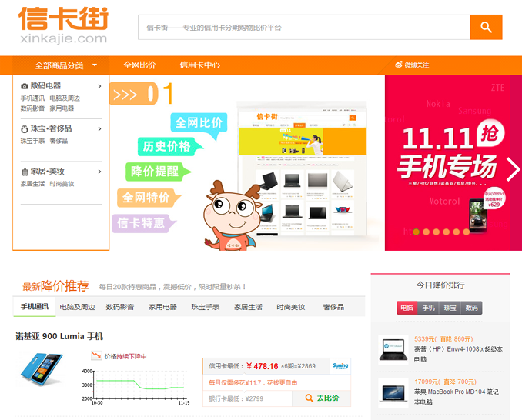
Task: Click the 5339元(直降 860元) price text
Action: pos(443,339)
